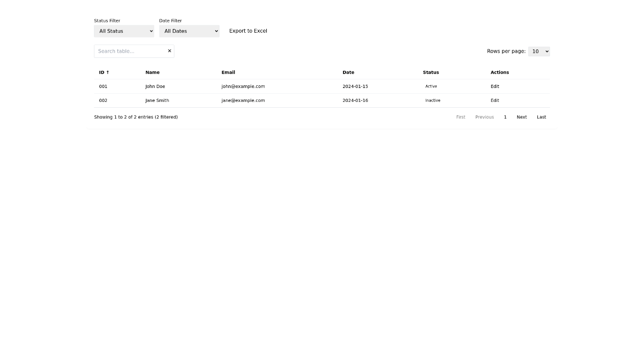
Task: Click the sort arrow next to ID
Action: (x=108, y=72)
